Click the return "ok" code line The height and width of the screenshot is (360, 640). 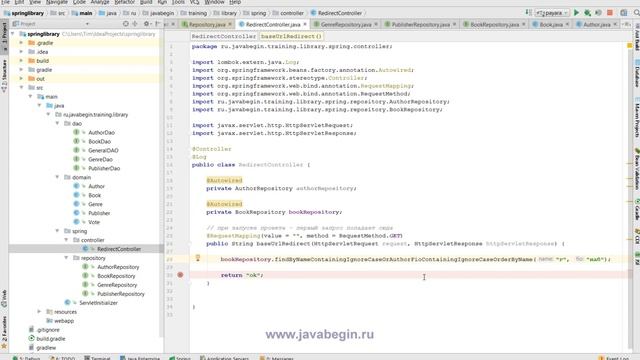coord(242,275)
